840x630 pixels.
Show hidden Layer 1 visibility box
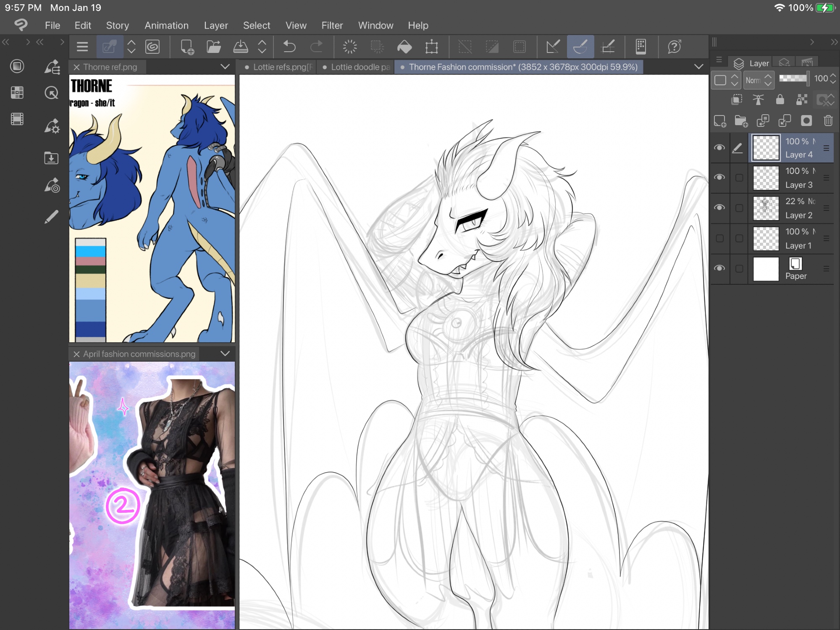[x=719, y=239]
